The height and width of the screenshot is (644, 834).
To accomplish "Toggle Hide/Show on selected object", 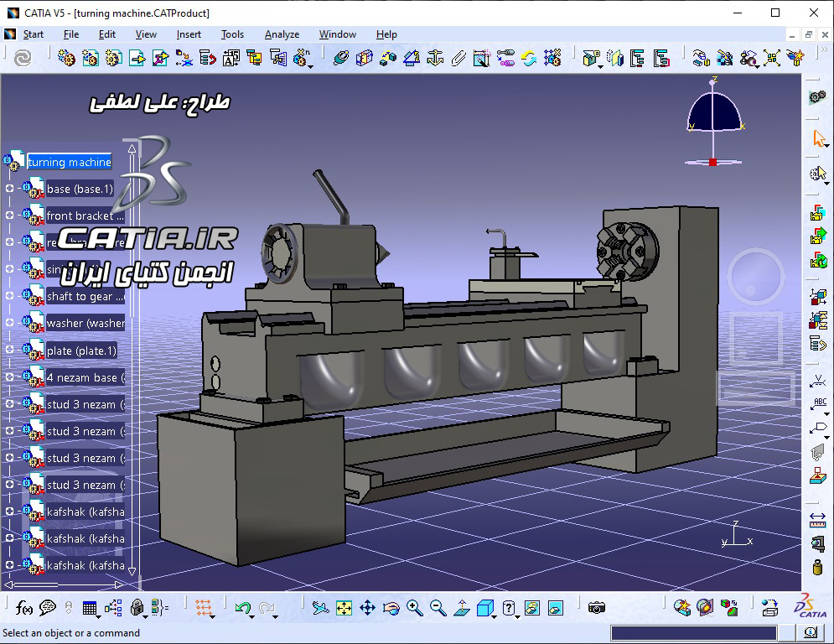I will coord(532,607).
